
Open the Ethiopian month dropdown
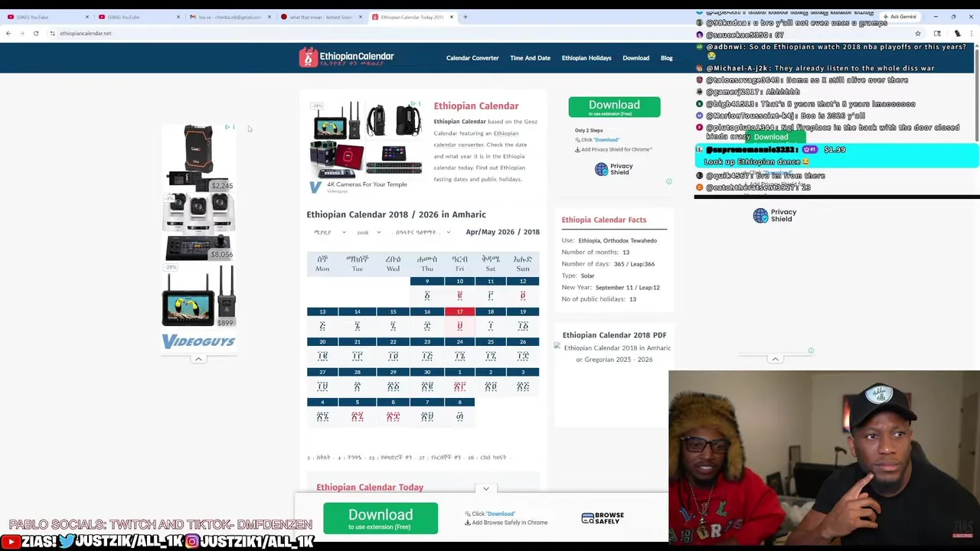pyautogui.click(x=329, y=233)
